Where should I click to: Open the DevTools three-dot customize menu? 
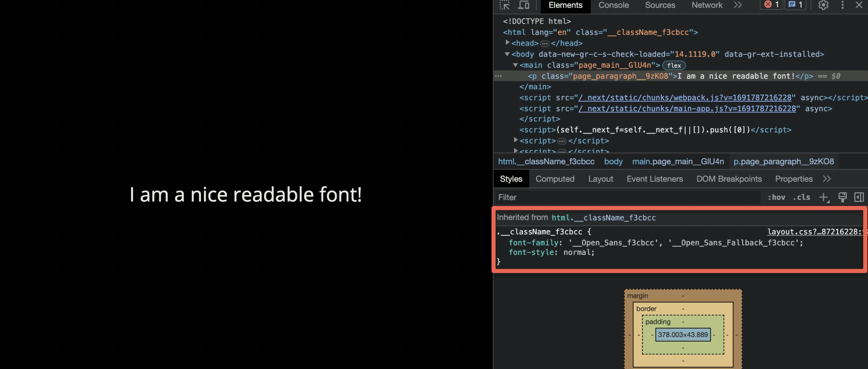point(842,5)
